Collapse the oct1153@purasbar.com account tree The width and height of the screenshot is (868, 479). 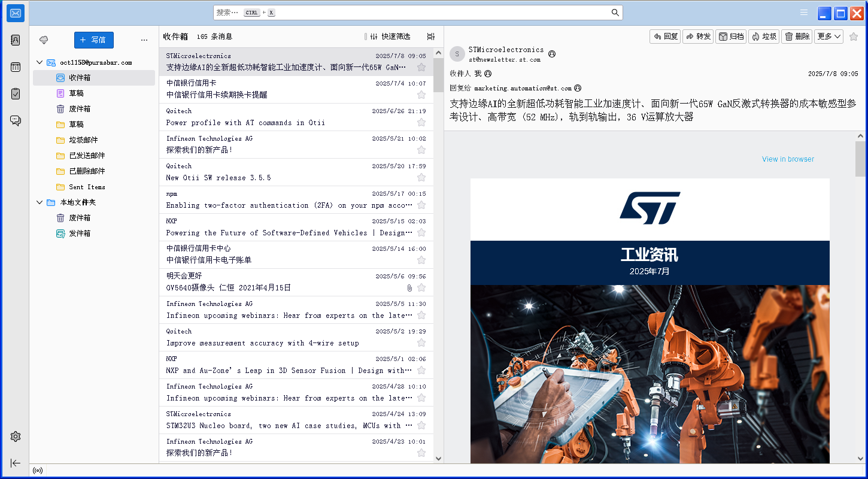click(40, 62)
